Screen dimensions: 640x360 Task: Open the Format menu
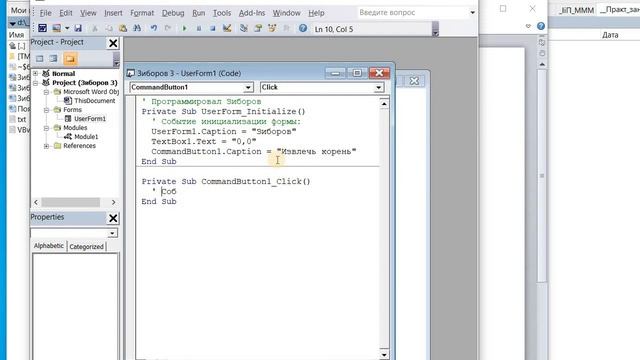pyautogui.click(x=142, y=13)
